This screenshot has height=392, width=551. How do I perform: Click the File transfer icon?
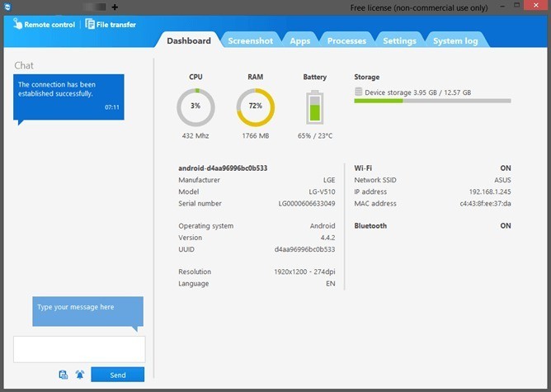click(x=90, y=24)
